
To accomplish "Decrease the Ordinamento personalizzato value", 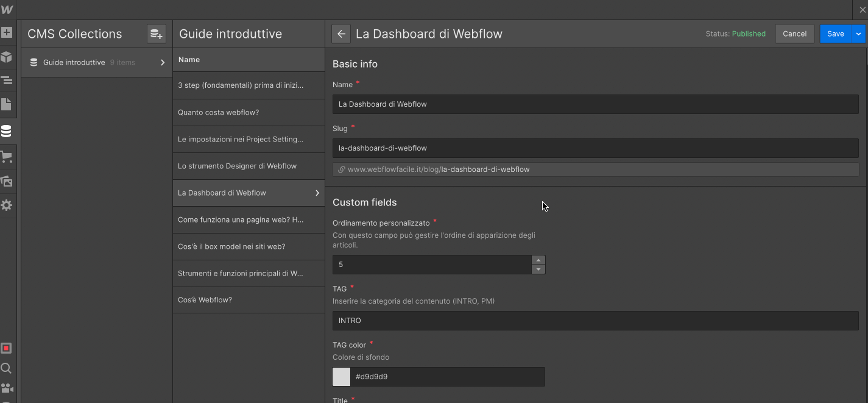I will [538, 269].
